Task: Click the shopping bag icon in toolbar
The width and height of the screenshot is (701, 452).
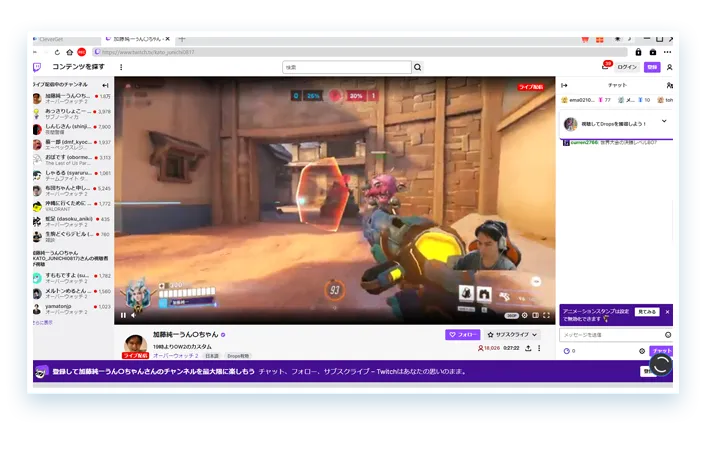Action: click(x=653, y=52)
